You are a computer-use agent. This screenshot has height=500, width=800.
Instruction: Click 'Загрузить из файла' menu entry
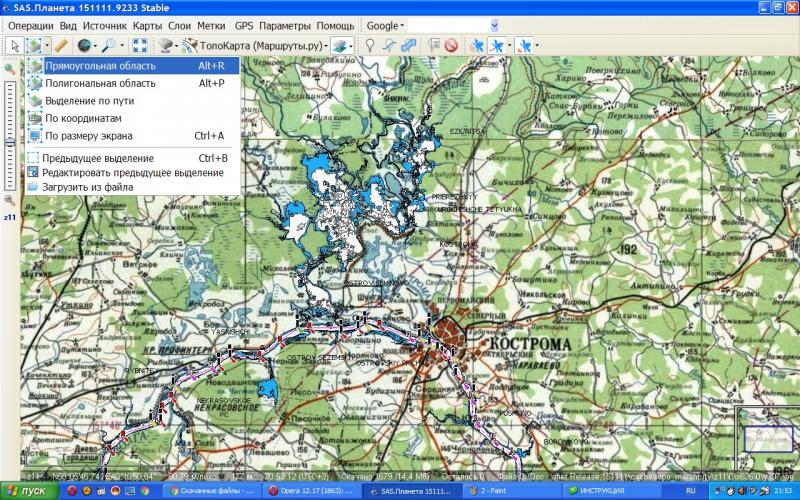87,187
